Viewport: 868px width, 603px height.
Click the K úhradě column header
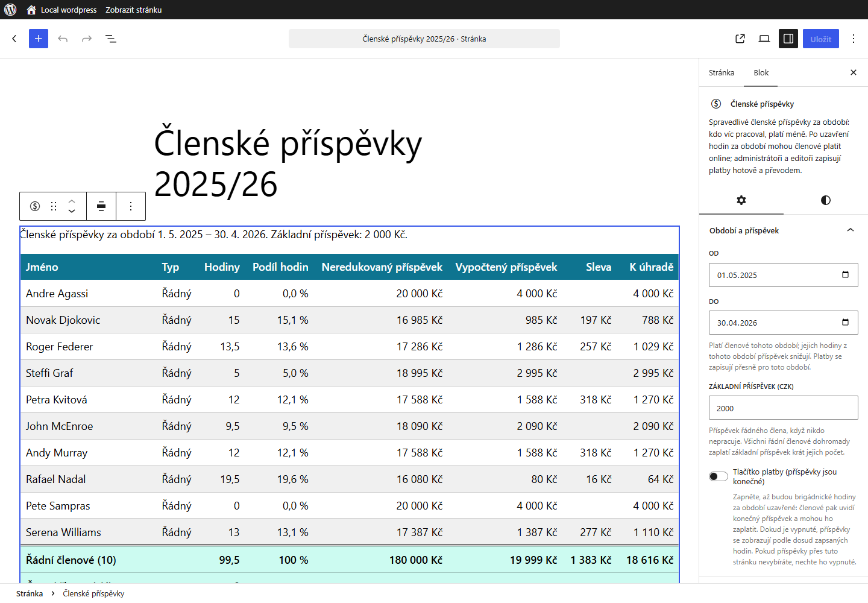click(x=652, y=267)
